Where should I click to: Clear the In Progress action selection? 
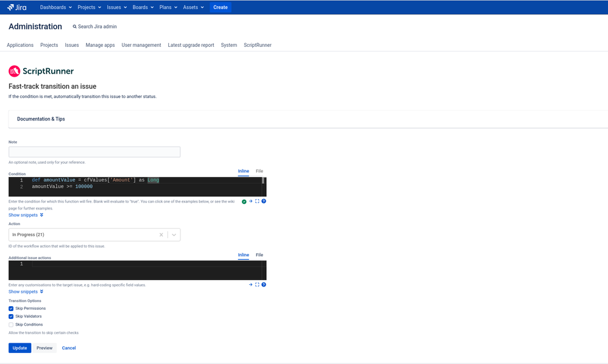click(x=161, y=235)
